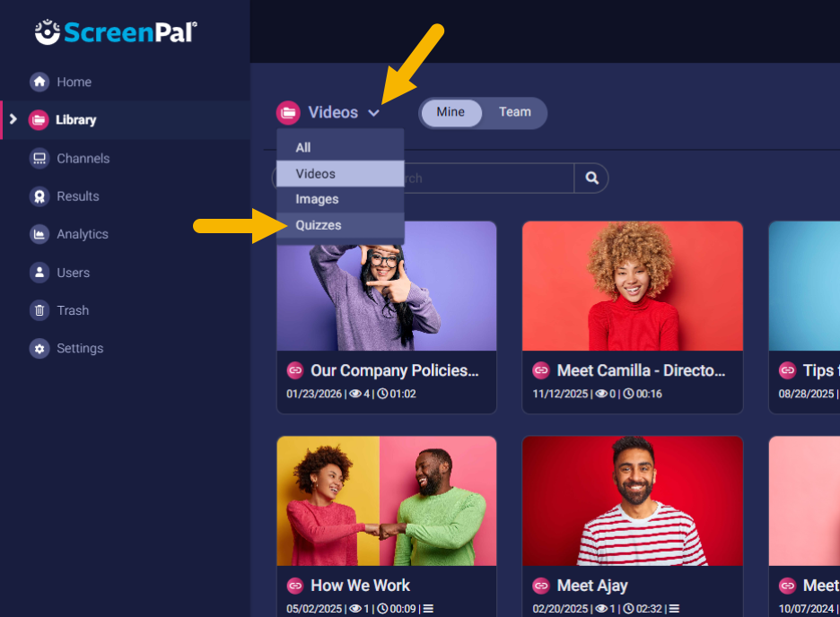
Task: Click the Home icon in sidebar
Action: (x=39, y=82)
